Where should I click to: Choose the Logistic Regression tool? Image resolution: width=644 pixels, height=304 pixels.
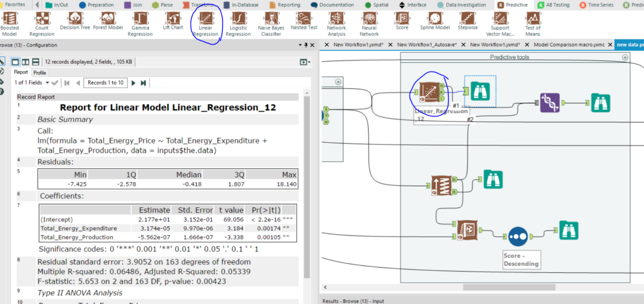coord(238,24)
